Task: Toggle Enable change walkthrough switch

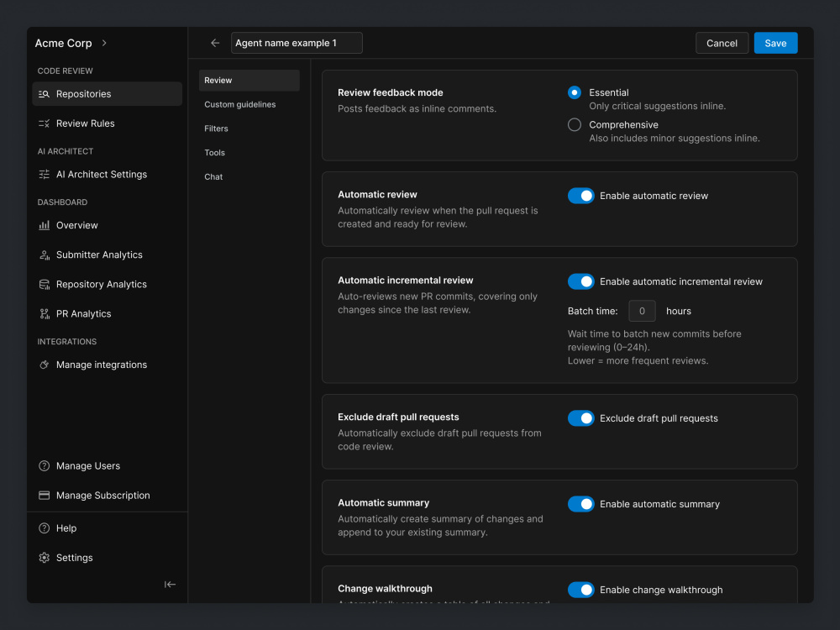Action: [x=580, y=590]
